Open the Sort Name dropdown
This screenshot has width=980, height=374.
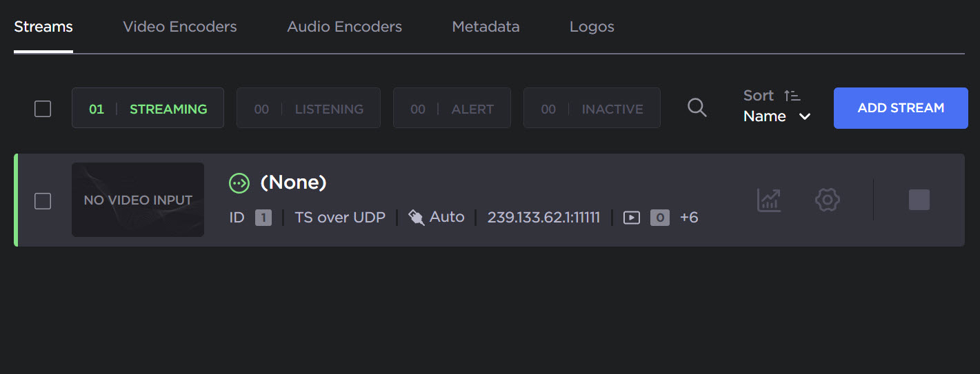pyautogui.click(x=777, y=116)
